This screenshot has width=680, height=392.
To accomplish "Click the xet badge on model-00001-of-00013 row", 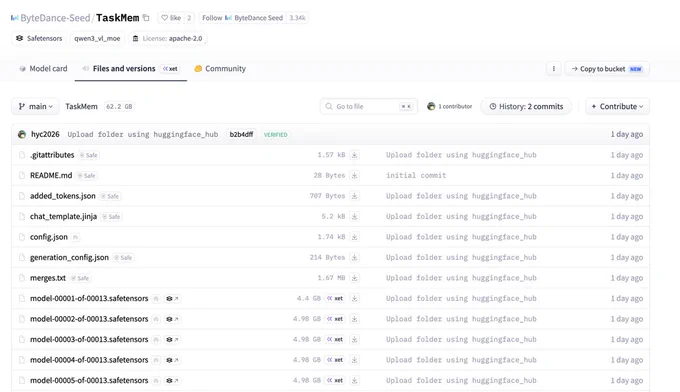I will click(335, 298).
